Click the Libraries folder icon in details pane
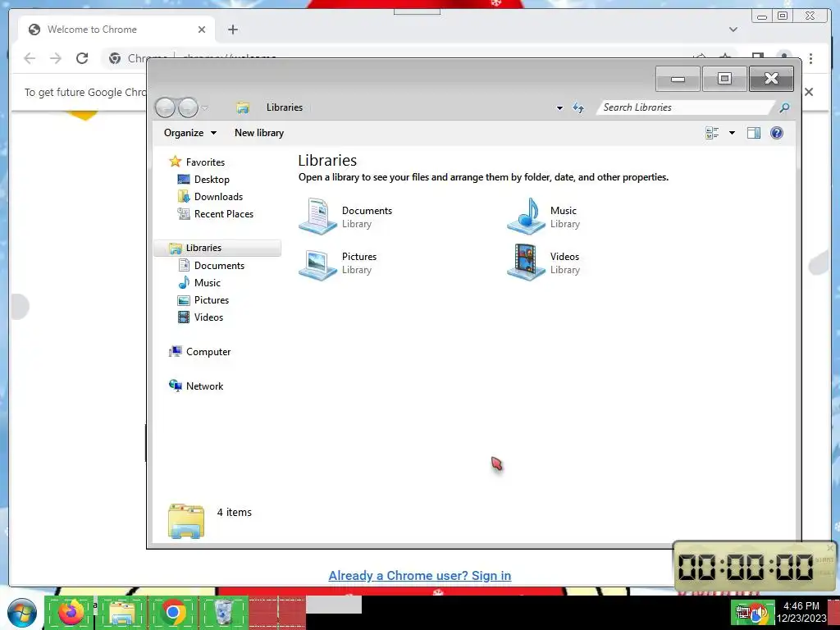The height and width of the screenshot is (630, 840). (186, 521)
